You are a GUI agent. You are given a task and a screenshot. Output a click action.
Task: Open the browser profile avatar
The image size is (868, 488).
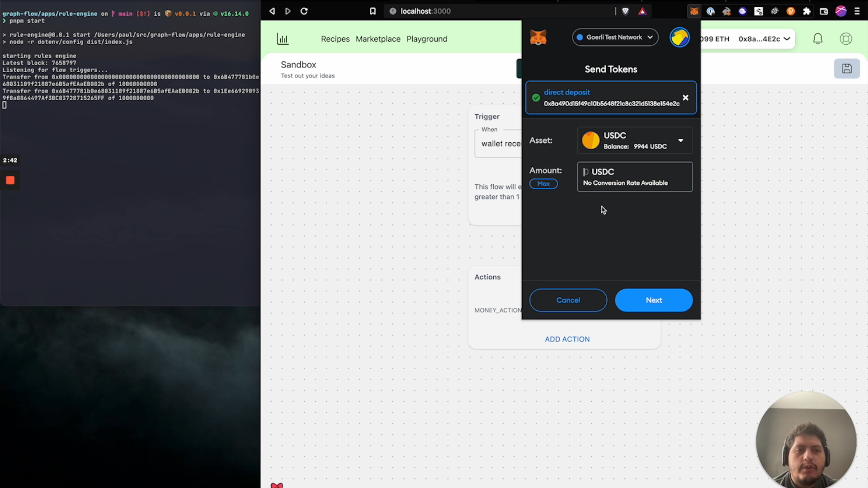coord(841,11)
